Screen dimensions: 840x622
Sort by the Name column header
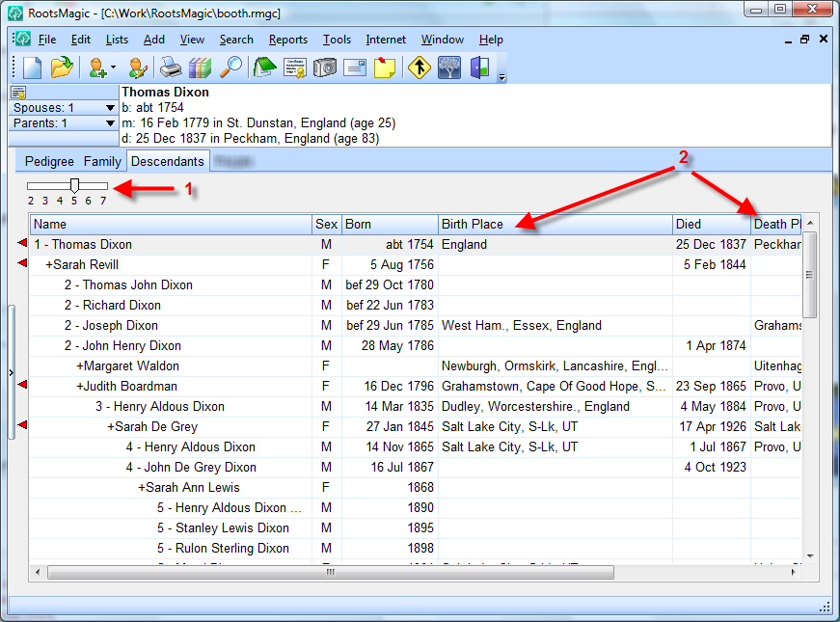171,224
